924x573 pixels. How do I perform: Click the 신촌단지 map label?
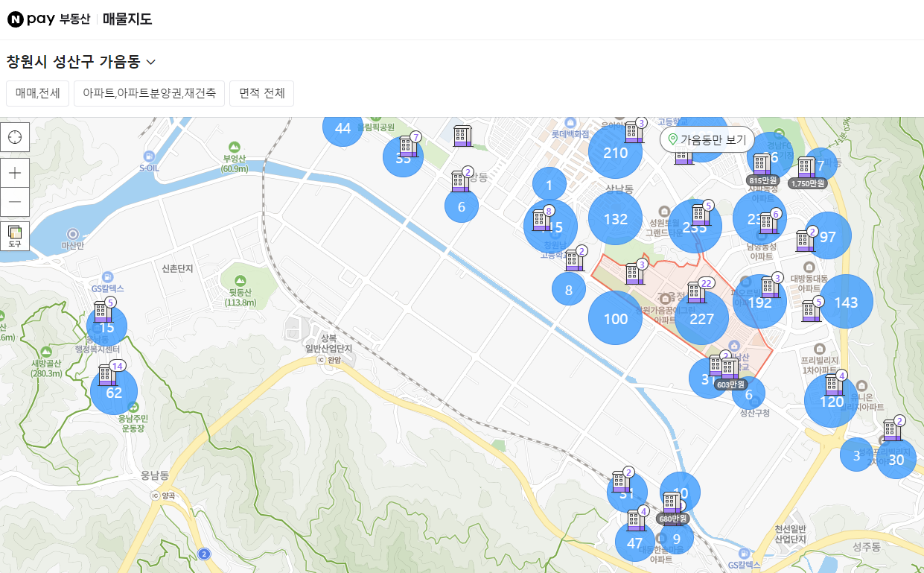pyautogui.click(x=177, y=268)
